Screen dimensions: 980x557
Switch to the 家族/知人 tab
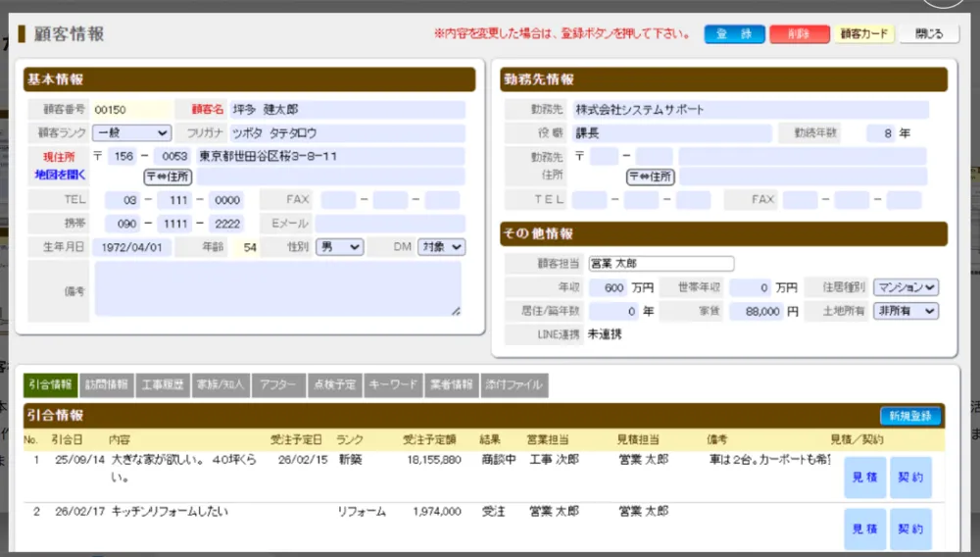tap(220, 385)
